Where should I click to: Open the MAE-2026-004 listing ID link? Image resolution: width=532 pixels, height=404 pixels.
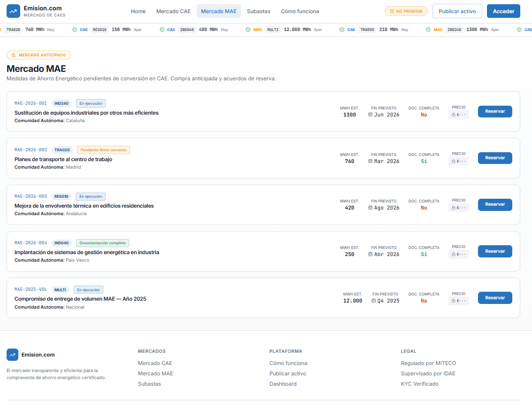[x=31, y=243]
